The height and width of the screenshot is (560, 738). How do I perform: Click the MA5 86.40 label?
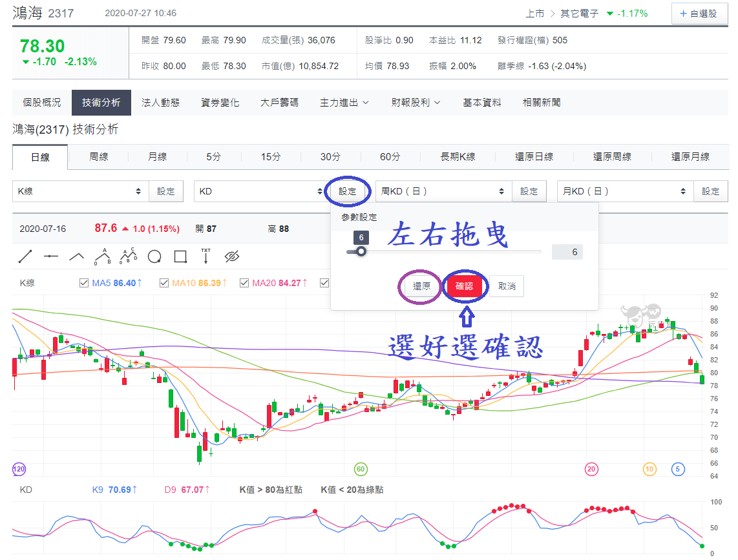tap(117, 283)
